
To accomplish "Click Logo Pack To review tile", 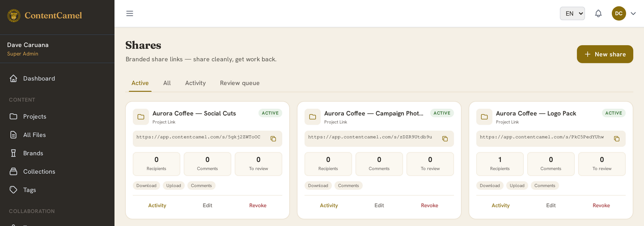I will click(602, 164).
